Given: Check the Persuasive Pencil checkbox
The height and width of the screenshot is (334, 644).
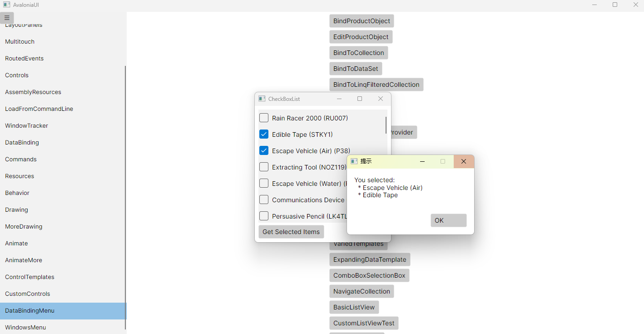Looking at the screenshot, I should (x=264, y=216).
